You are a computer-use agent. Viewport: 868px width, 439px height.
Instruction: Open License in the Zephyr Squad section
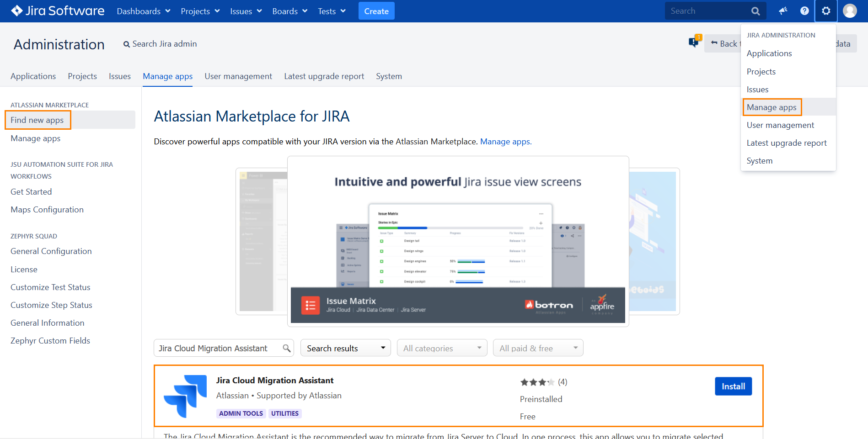[24, 270]
